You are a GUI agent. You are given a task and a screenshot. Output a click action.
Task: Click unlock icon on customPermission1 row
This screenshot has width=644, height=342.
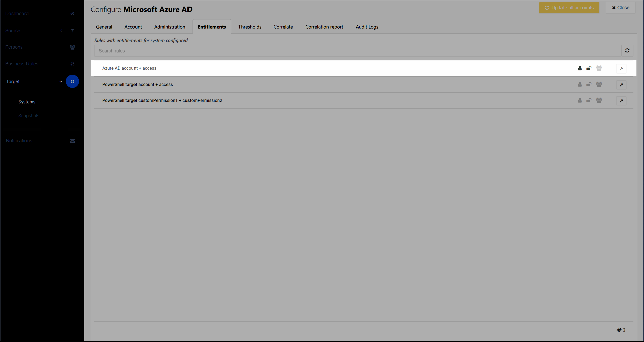[x=589, y=101]
